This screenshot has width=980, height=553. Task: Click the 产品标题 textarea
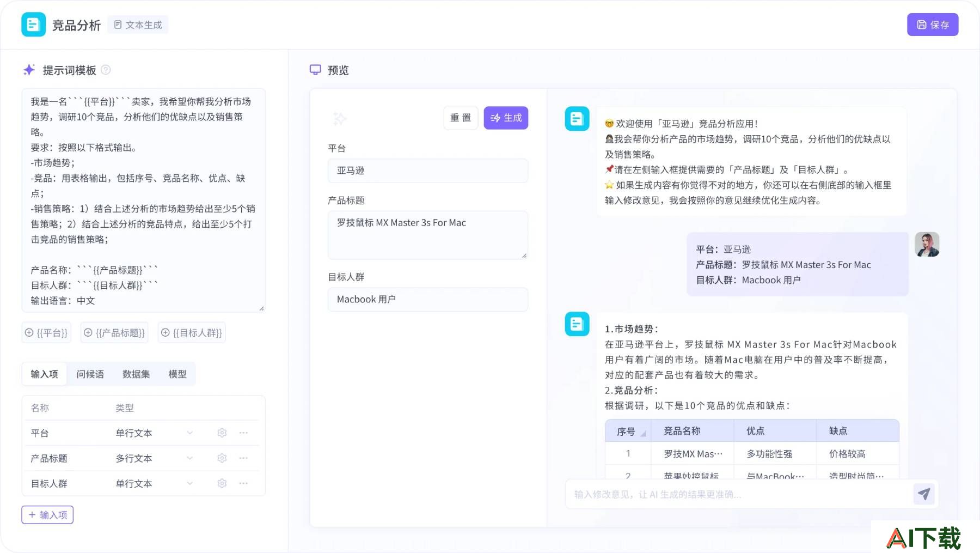(428, 235)
